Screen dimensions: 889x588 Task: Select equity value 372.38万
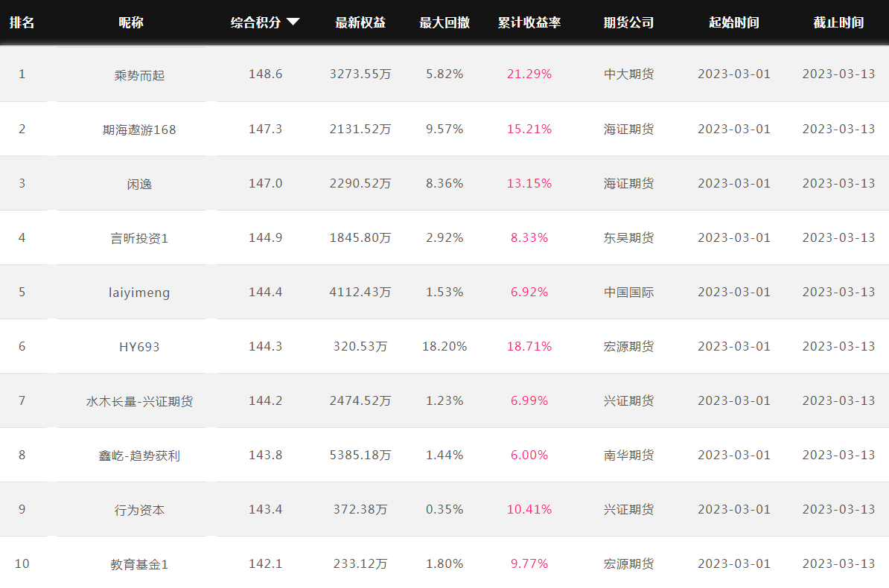tap(360, 510)
